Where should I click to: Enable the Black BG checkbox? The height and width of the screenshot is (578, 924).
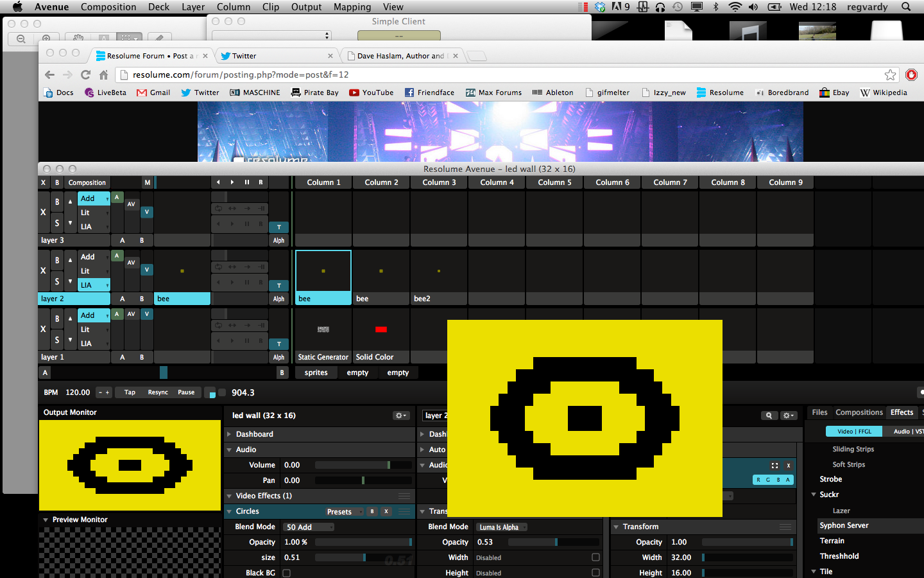tap(287, 573)
